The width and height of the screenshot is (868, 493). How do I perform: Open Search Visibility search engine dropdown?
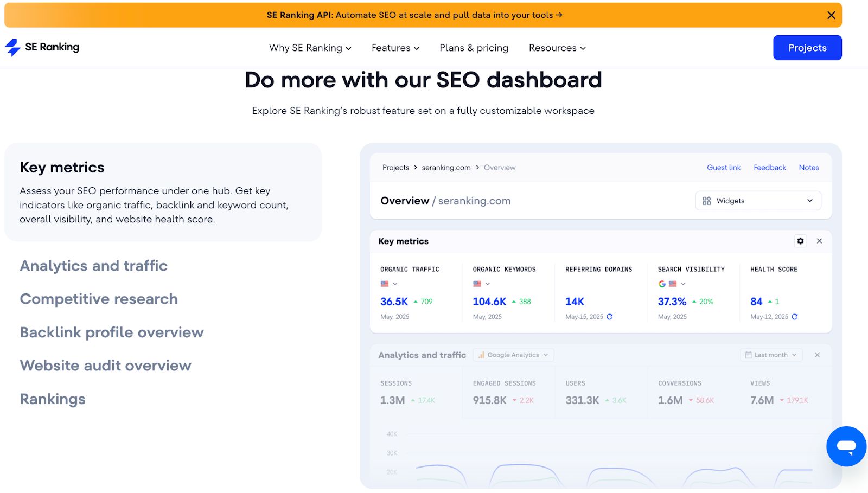click(672, 284)
